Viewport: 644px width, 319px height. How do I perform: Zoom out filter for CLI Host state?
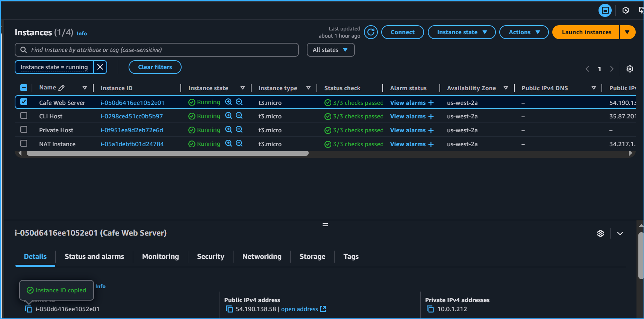(239, 116)
